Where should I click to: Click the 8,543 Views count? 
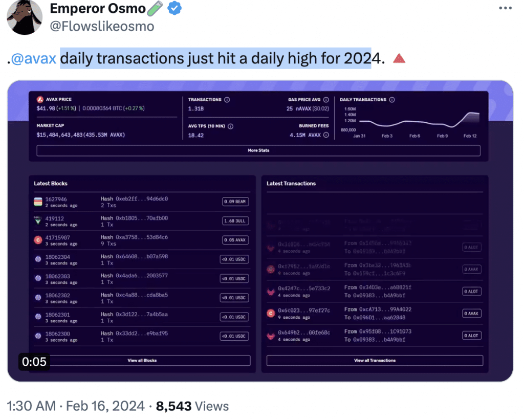[192, 406]
